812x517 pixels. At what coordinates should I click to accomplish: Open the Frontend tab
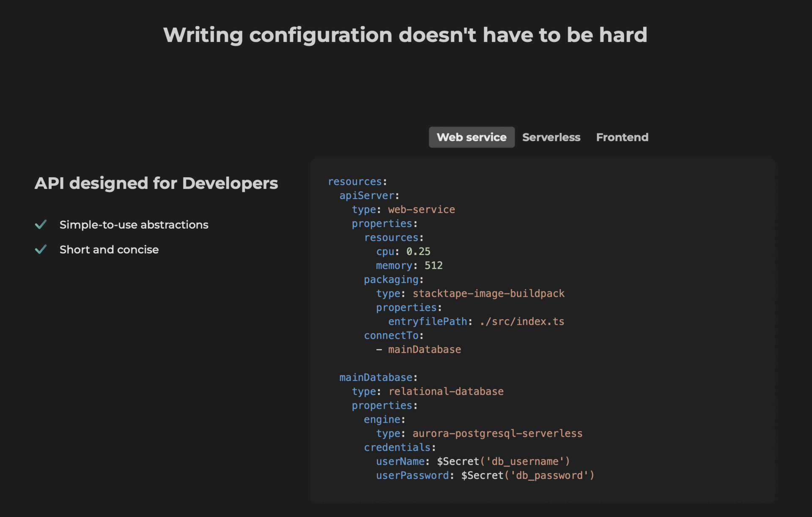[622, 137]
